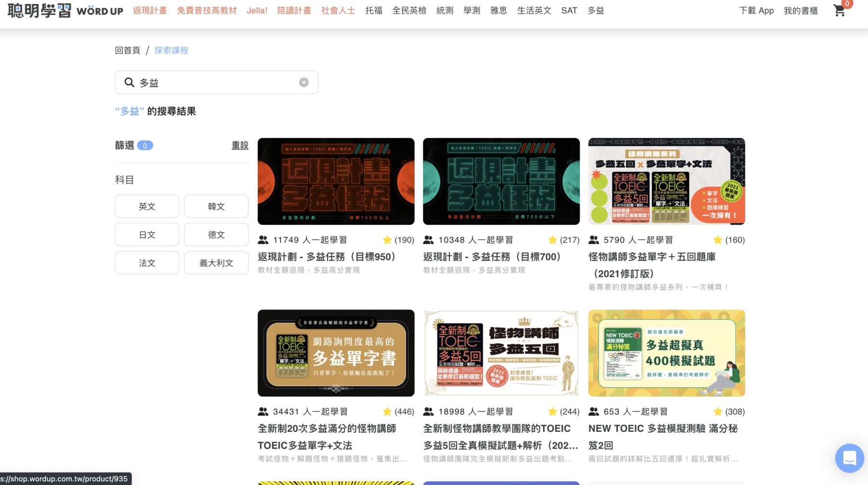Open the 怪物講師 多益五回 thumbnail
The height and width of the screenshot is (485, 868).
tap(502, 353)
